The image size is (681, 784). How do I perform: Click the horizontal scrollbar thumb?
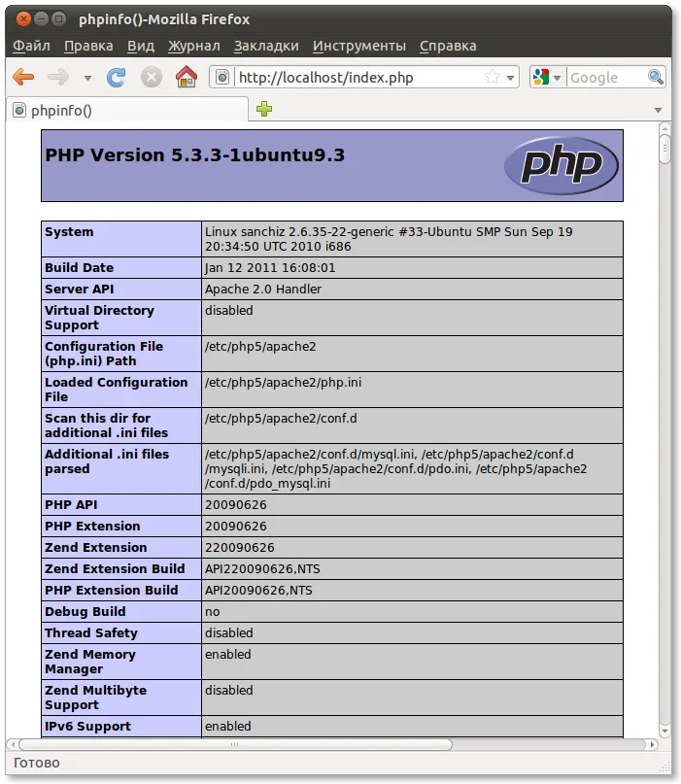point(235,744)
